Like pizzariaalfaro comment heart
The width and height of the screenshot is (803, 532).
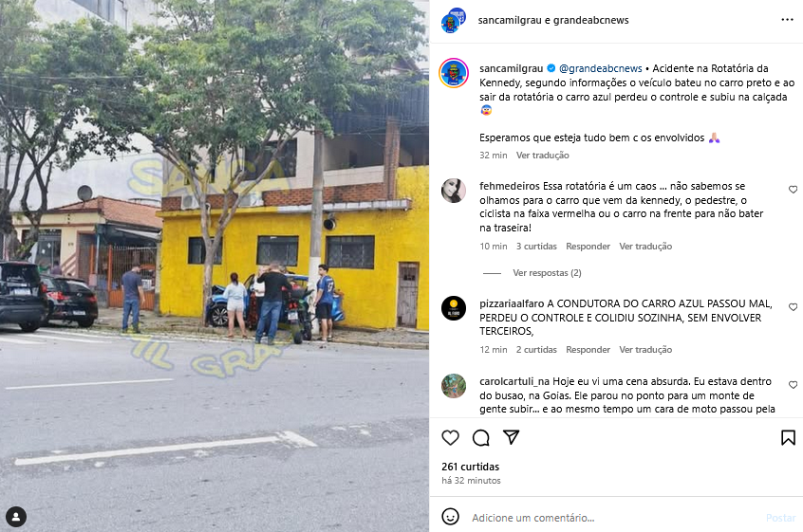[x=793, y=307]
